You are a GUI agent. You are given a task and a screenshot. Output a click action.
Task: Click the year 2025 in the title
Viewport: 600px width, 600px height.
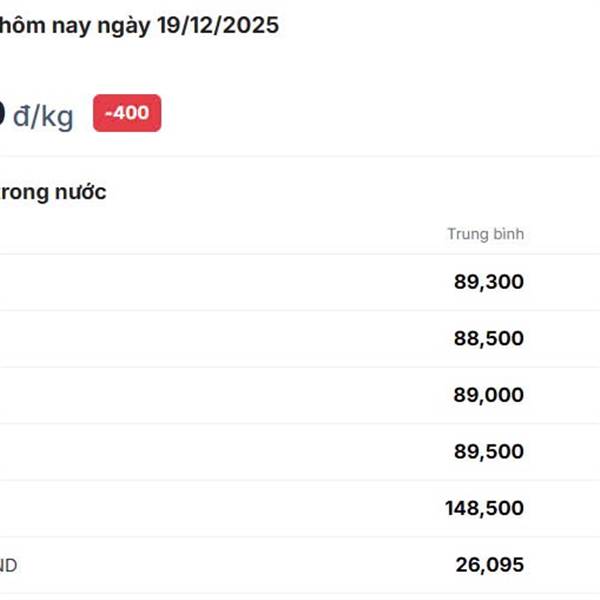coord(253,26)
